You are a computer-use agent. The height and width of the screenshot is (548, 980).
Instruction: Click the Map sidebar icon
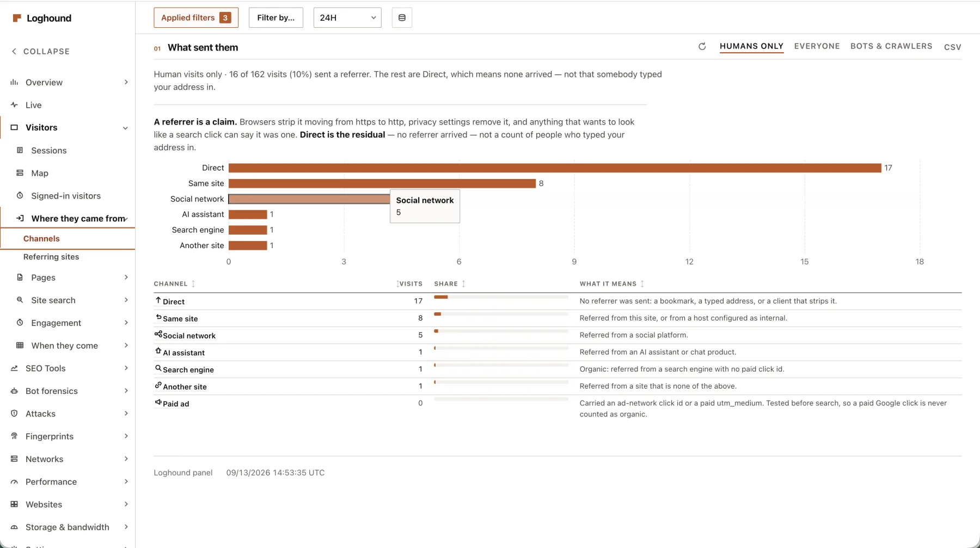(x=20, y=173)
